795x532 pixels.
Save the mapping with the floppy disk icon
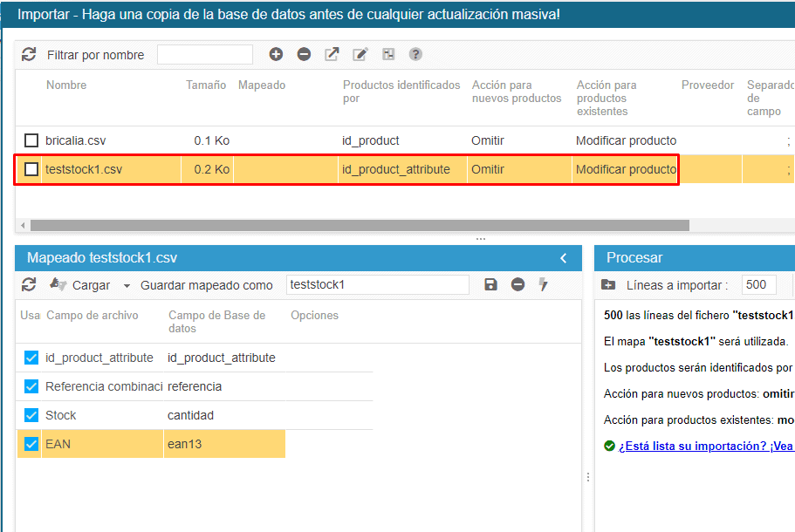490,284
